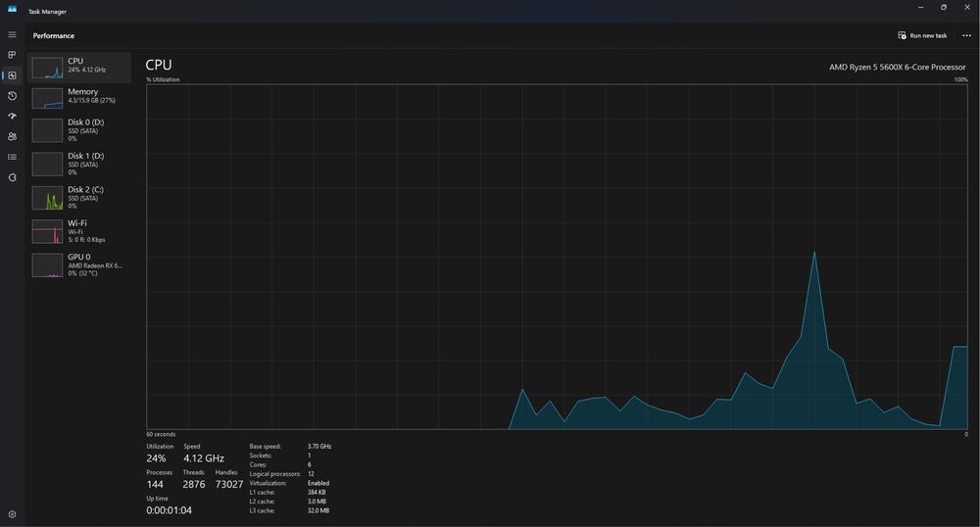Click the 24% utilization value
This screenshot has height=527, width=980.
coord(156,458)
